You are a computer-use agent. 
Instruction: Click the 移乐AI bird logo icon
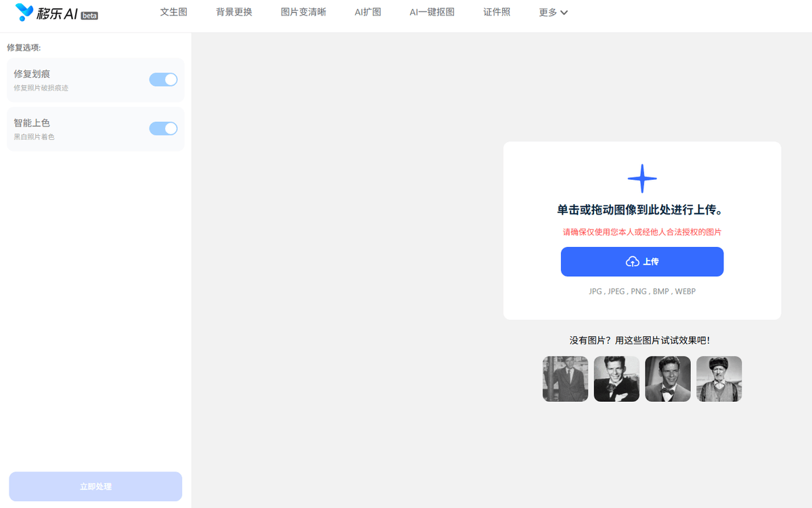[x=24, y=12]
